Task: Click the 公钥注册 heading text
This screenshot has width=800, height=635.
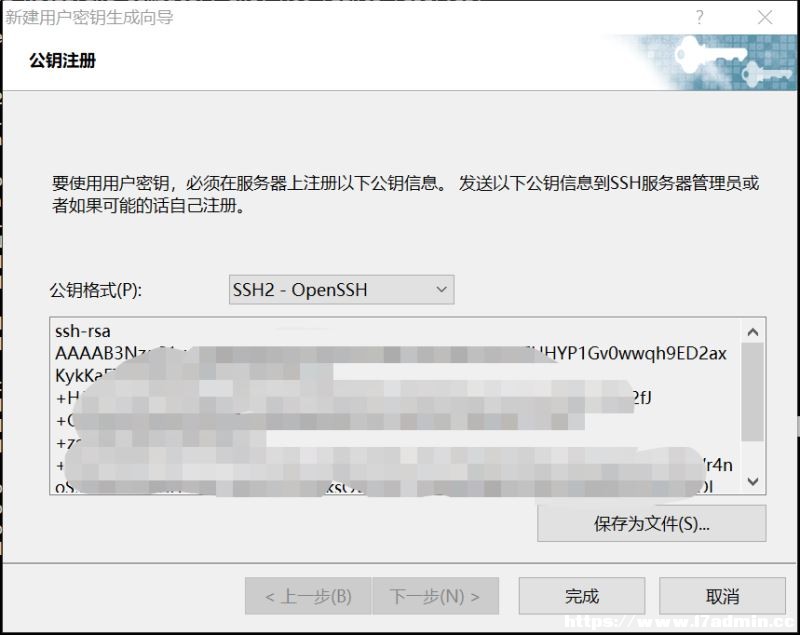Action: click(x=62, y=60)
